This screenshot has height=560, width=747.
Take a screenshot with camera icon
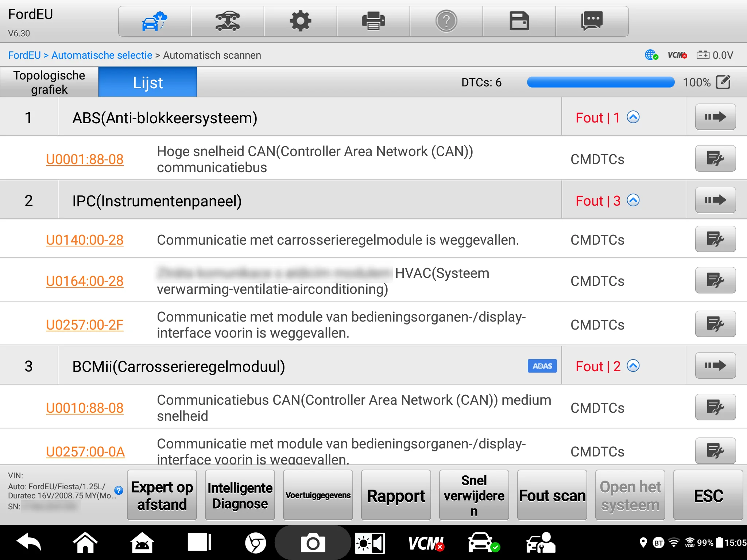[313, 543]
